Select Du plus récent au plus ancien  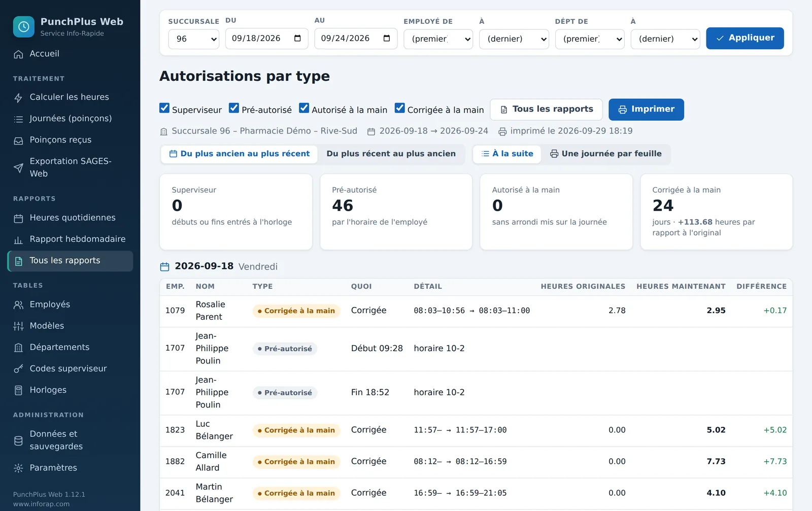391,154
